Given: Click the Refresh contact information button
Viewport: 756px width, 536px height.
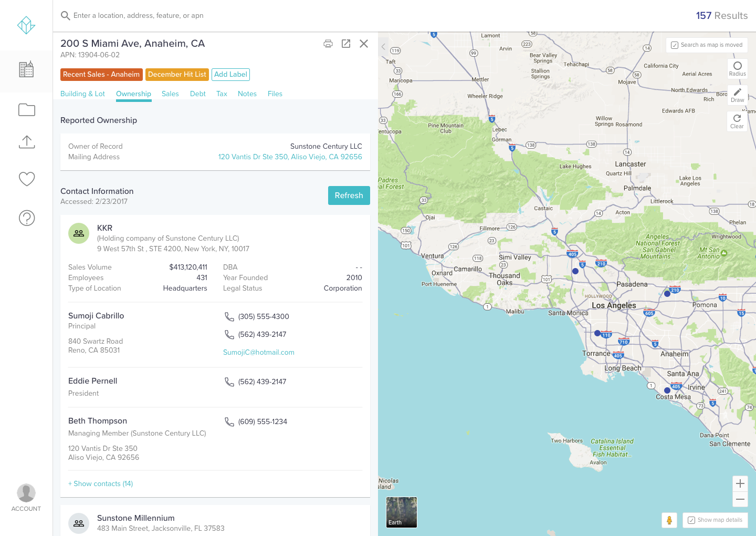Looking at the screenshot, I should tap(349, 195).
